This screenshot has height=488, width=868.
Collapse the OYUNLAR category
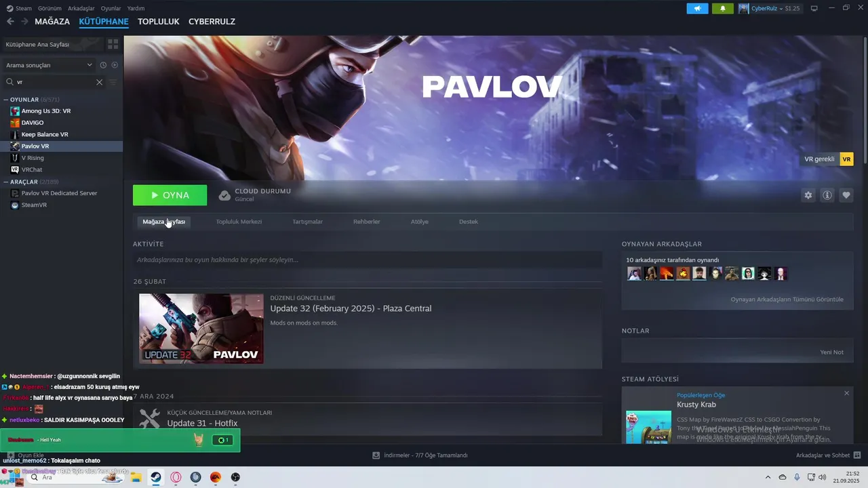pyautogui.click(x=6, y=100)
